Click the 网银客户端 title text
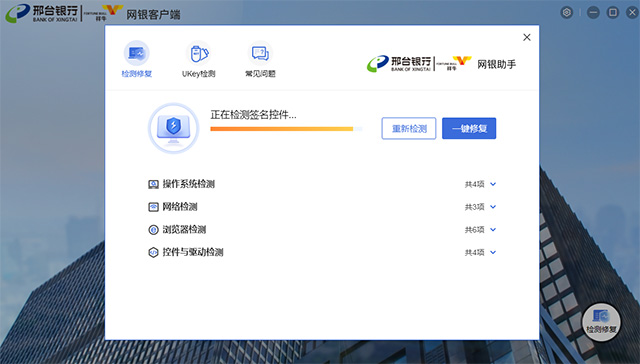Viewport: 640px width, 364px height. tap(153, 15)
